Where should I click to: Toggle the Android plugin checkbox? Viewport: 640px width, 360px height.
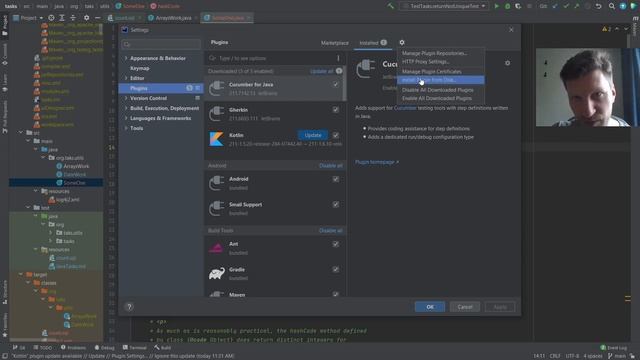click(336, 179)
